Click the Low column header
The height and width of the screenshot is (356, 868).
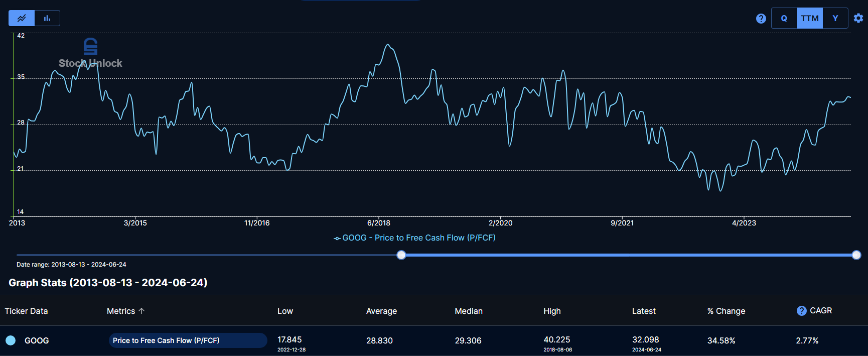coord(285,311)
